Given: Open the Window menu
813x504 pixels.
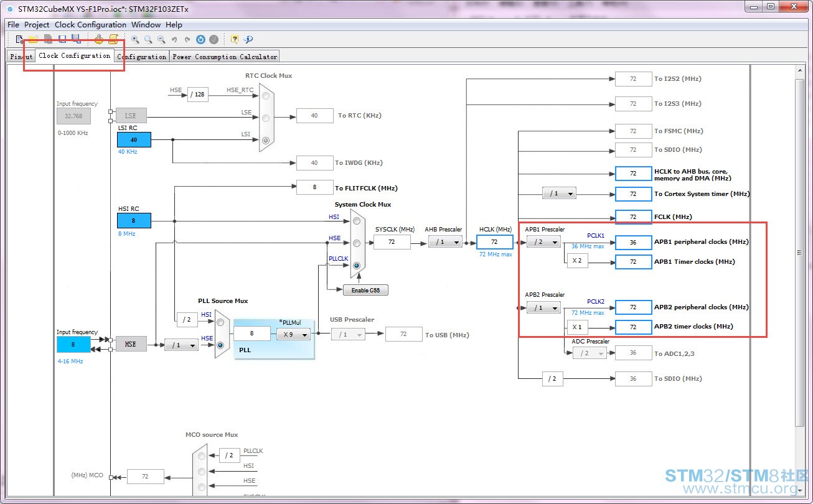Looking at the screenshot, I should pyautogui.click(x=146, y=25).
